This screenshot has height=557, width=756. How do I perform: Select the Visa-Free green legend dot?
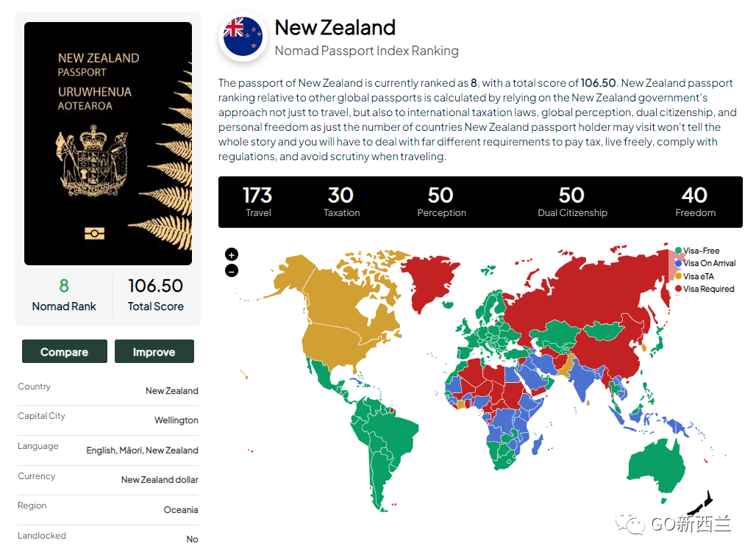pyautogui.click(x=678, y=251)
